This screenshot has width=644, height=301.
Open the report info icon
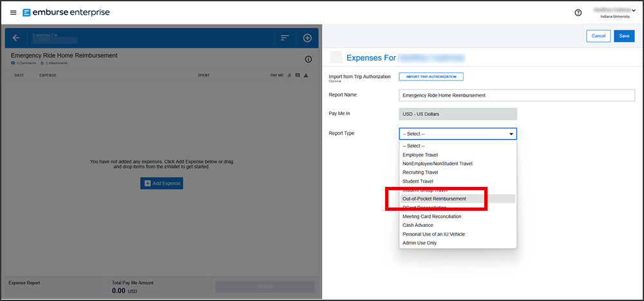pyautogui.click(x=308, y=59)
